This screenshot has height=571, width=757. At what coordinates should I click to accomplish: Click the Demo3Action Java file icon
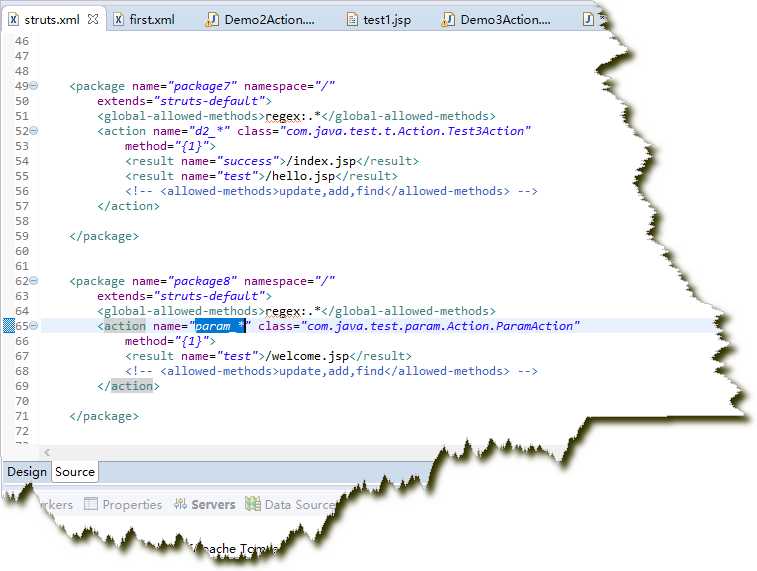448,19
